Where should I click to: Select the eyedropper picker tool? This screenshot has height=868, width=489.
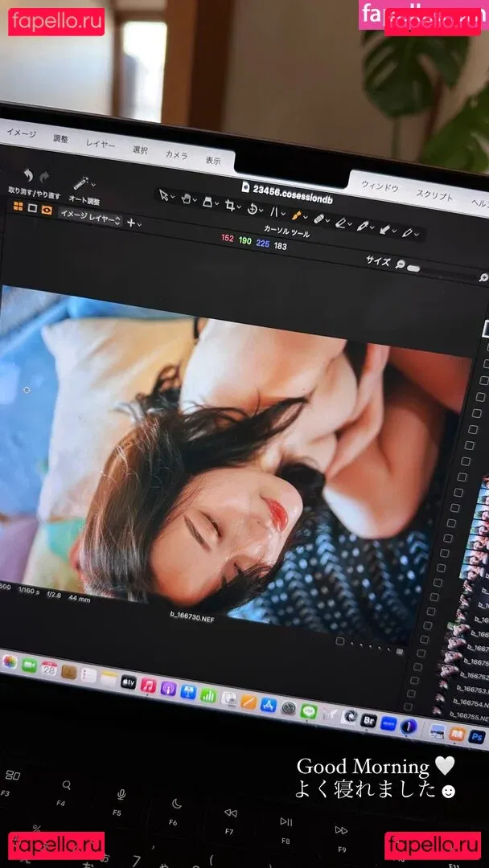coord(362,226)
